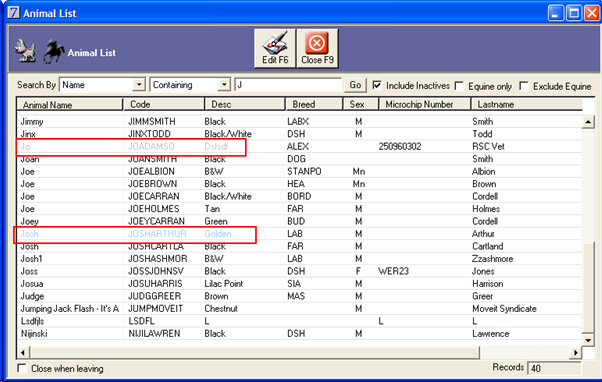Sort by Sex column header
This screenshot has width=602, height=382.
pyautogui.click(x=361, y=104)
